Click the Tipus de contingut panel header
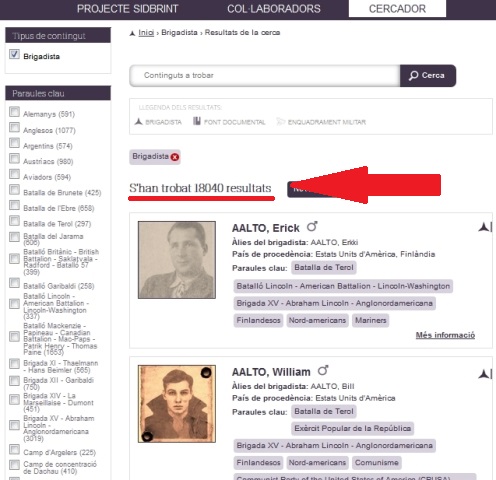Image resolution: width=496 pixels, height=480 pixels. pyautogui.click(x=58, y=35)
